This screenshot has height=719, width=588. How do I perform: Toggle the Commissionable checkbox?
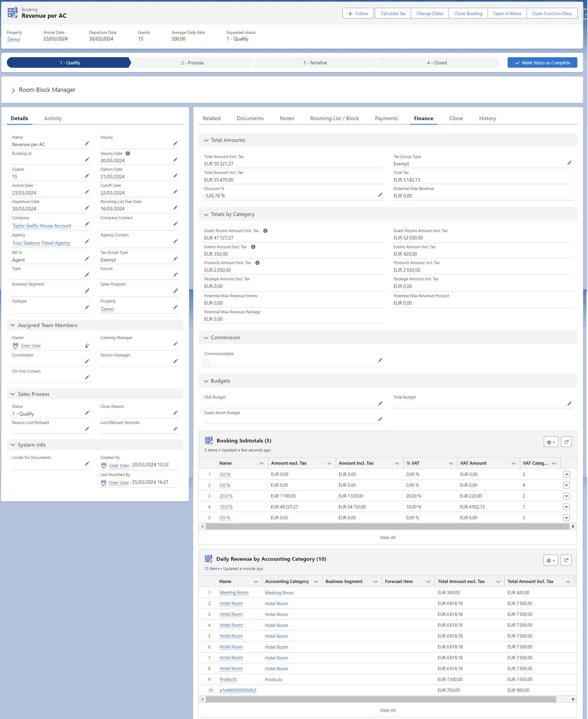pyautogui.click(x=207, y=362)
